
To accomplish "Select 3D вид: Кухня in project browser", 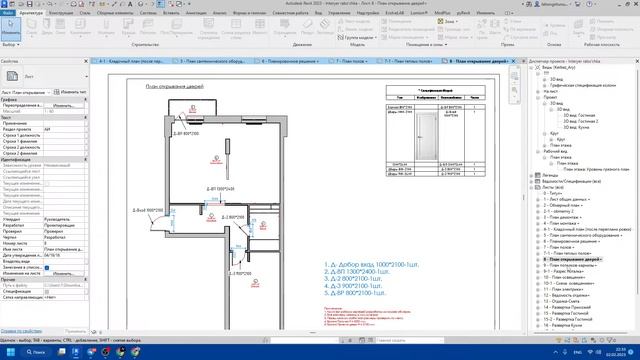I will (x=576, y=127).
